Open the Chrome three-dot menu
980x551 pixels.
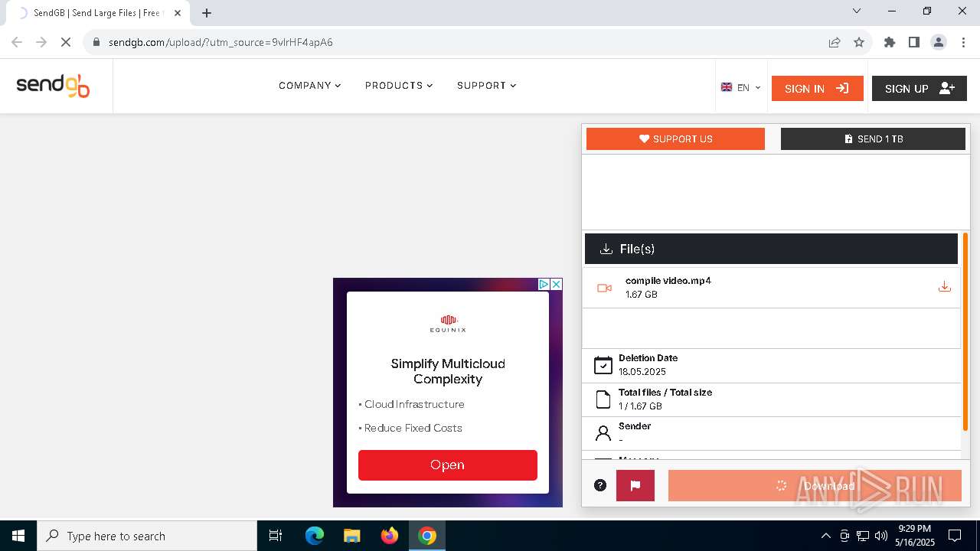pyautogui.click(x=963, y=42)
